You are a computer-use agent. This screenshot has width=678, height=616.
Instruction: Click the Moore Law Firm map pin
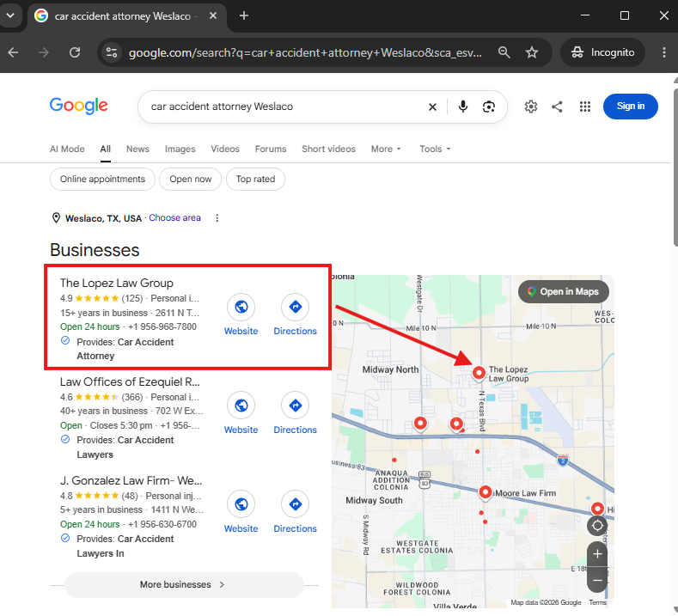coord(486,492)
